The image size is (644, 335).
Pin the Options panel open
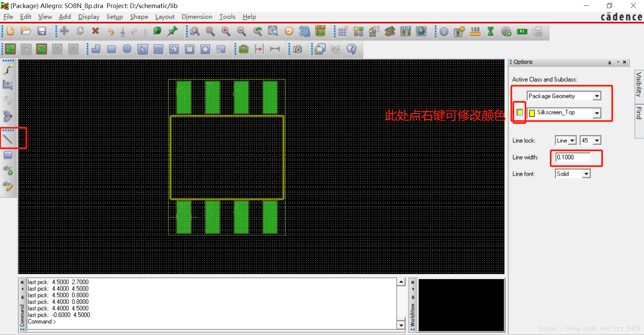click(x=610, y=62)
